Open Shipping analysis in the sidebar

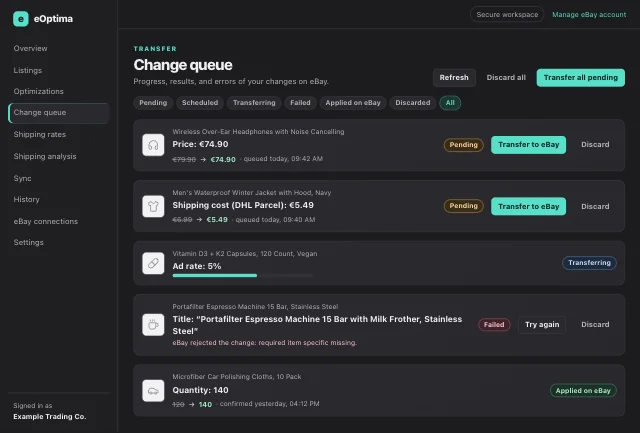pyautogui.click(x=45, y=156)
